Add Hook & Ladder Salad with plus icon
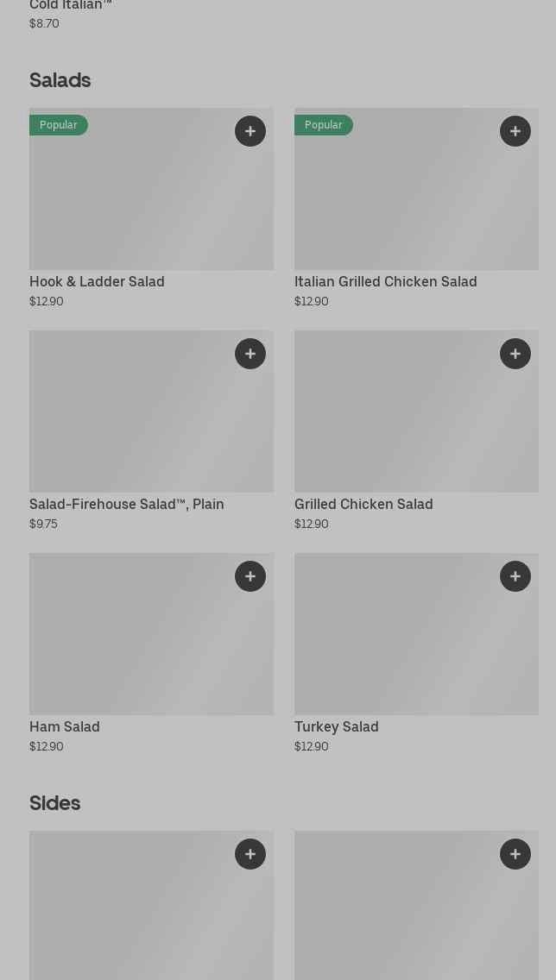This screenshot has height=980, width=556. (x=250, y=131)
